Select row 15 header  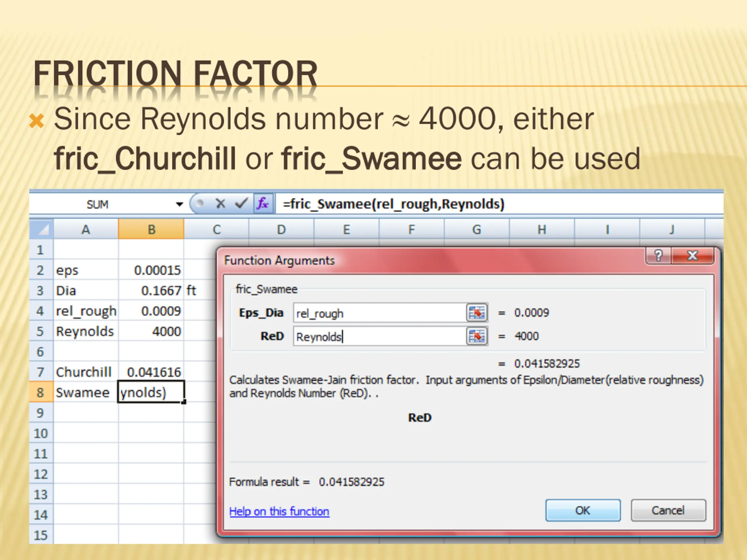point(41,535)
